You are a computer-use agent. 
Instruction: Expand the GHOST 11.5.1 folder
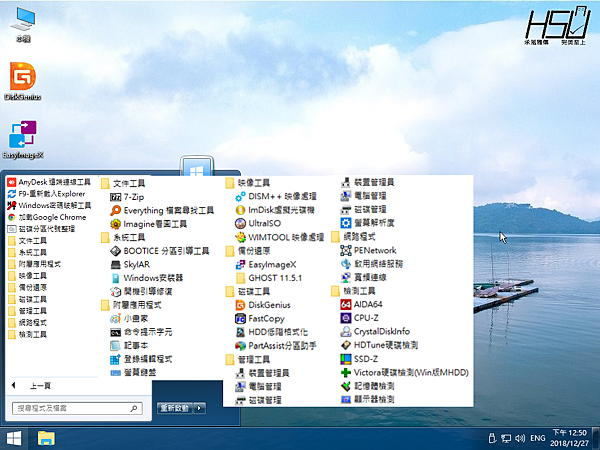click(269, 278)
